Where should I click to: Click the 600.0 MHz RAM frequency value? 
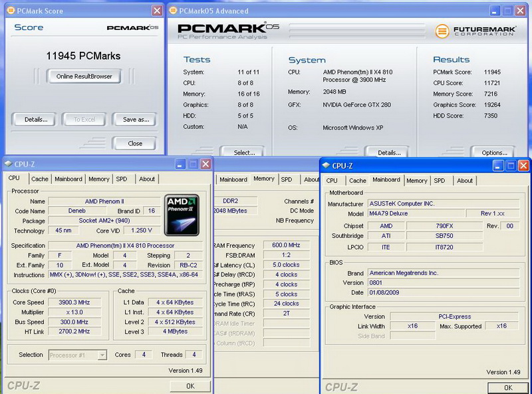[x=286, y=245]
